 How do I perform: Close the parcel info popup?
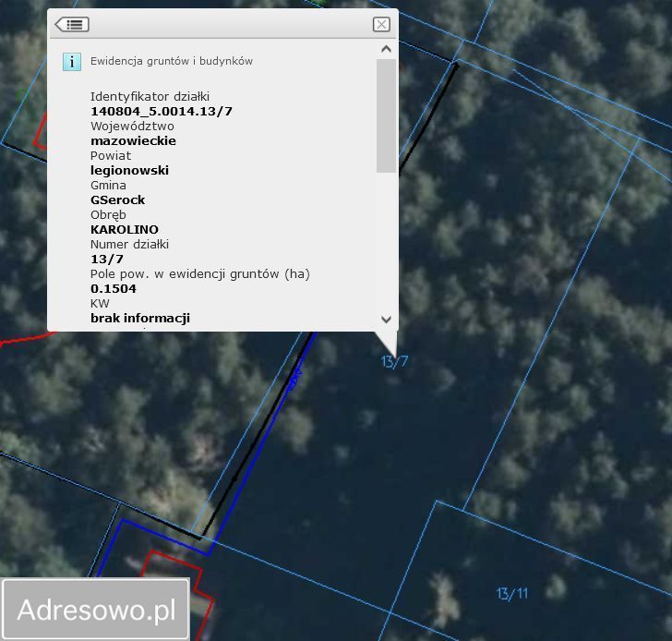(x=381, y=24)
